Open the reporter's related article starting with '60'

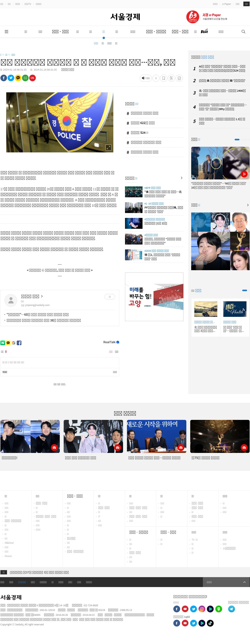38,315
